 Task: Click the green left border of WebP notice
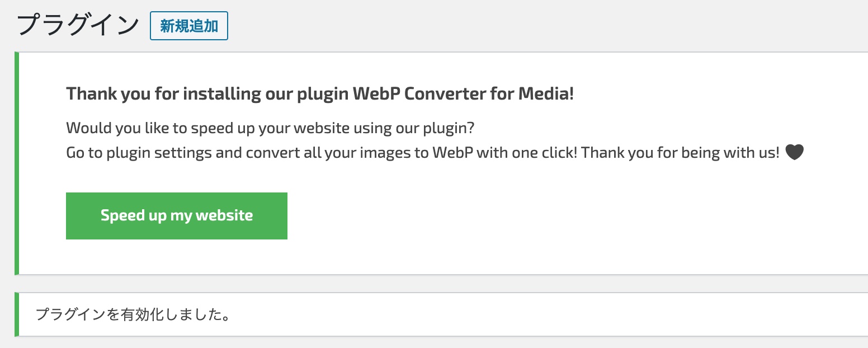click(17, 163)
